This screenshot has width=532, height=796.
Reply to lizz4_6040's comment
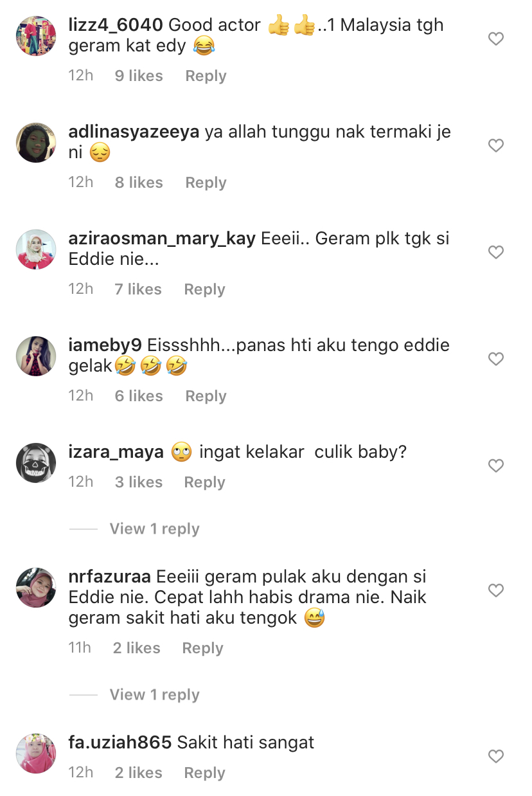206,76
